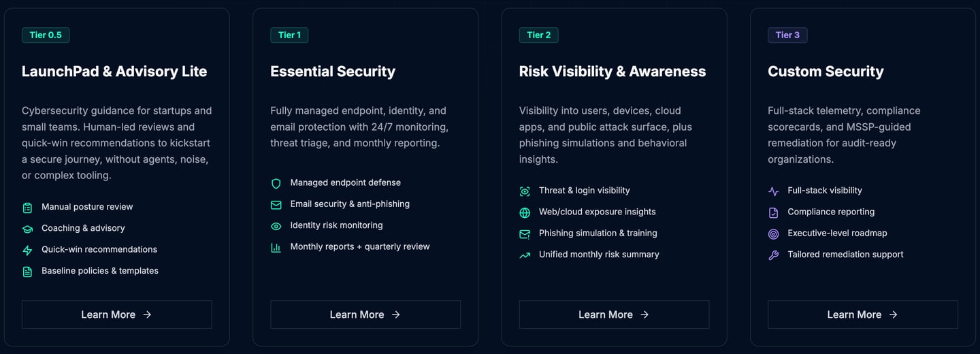Click the purple Tier 3 badge
The image size is (980, 354).
[787, 35]
